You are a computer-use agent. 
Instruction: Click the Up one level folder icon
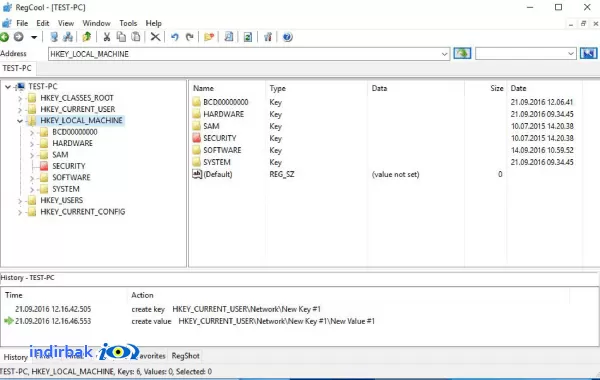87,37
